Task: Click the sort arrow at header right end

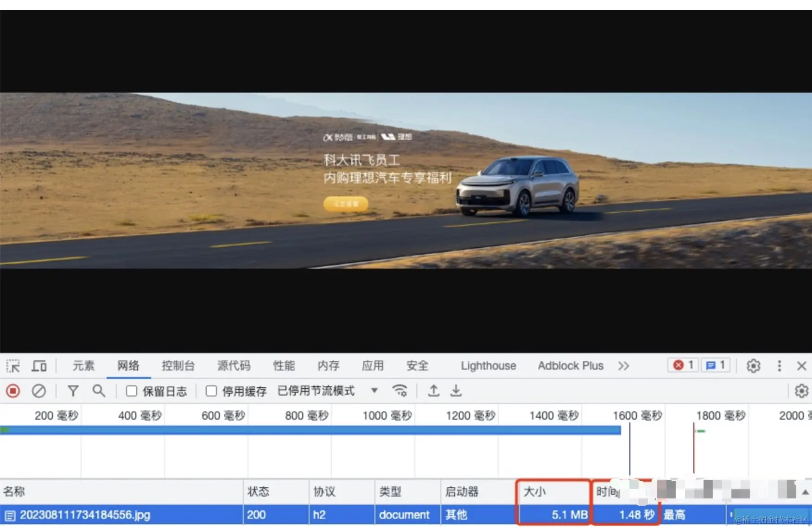Action: pos(806,492)
